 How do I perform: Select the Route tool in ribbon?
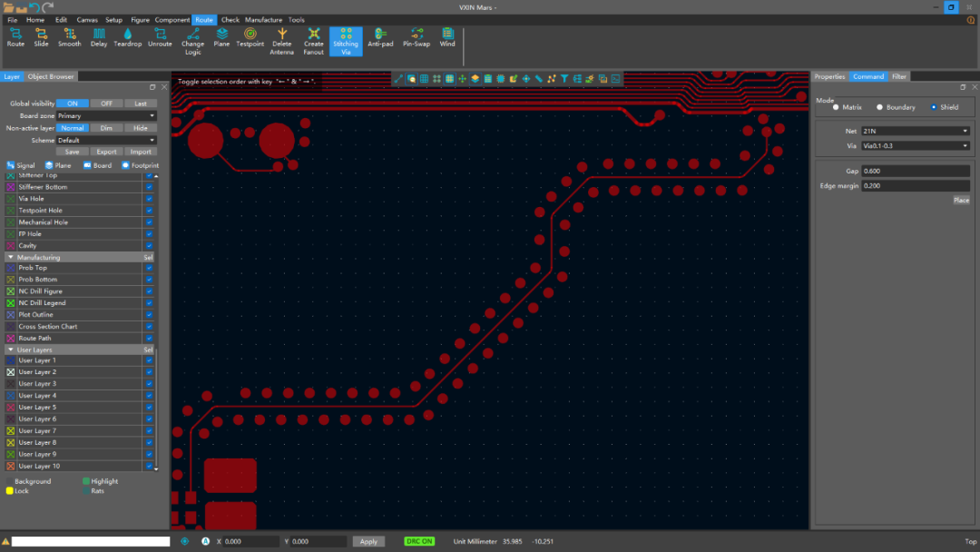(15, 38)
